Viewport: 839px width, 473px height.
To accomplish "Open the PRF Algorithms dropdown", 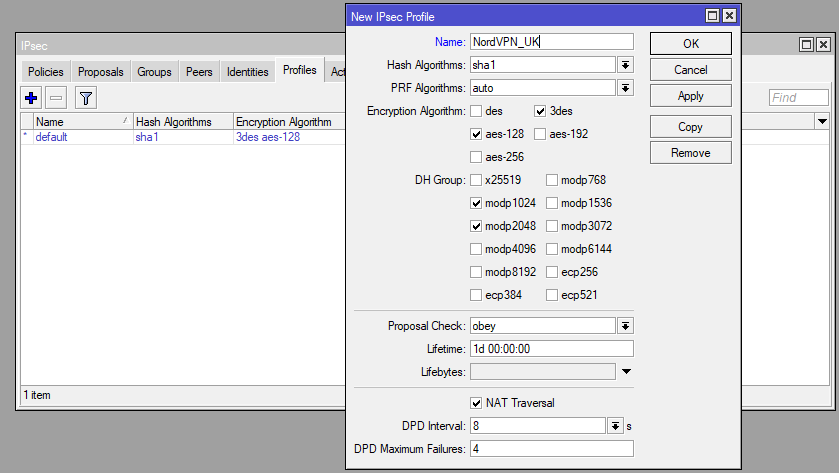I will [x=625, y=88].
